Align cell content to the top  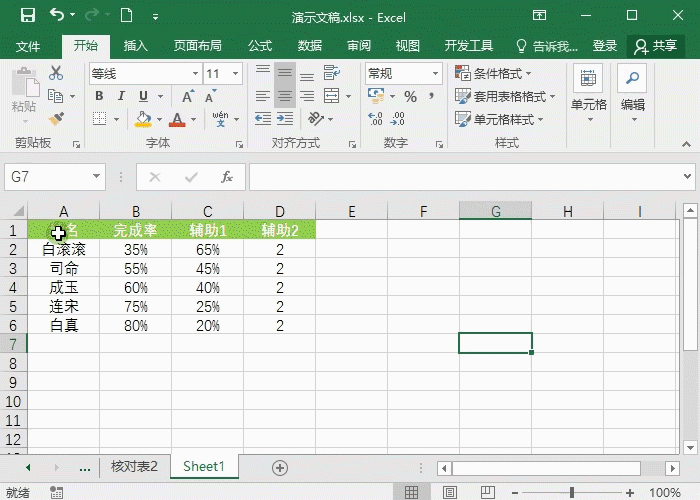(x=262, y=72)
